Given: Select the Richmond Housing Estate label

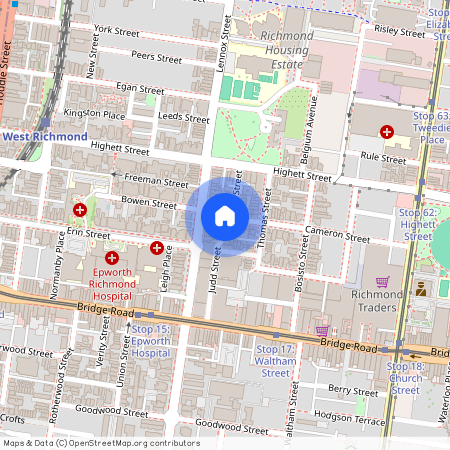Looking at the screenshot, I should point(287,50).
